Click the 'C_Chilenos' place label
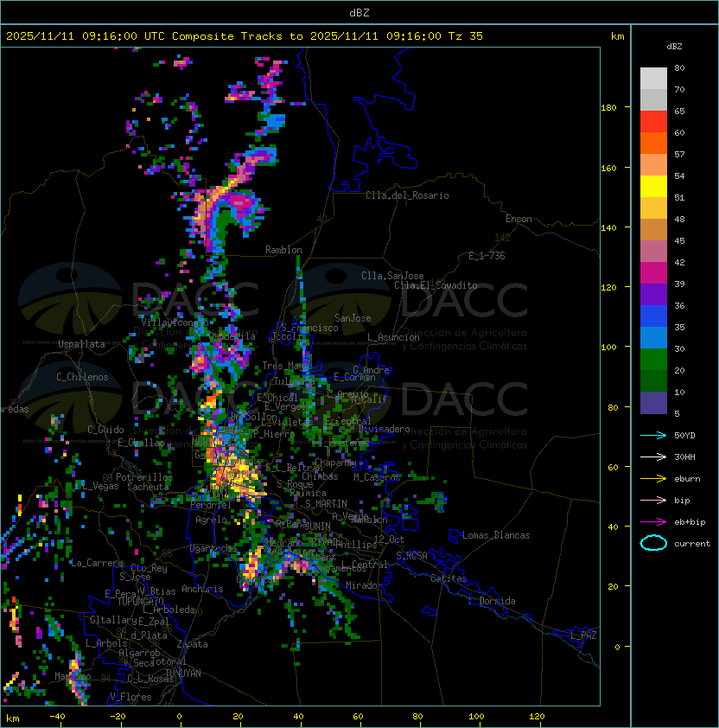This screenshot has height=728, width=719. tap(82, 377)
